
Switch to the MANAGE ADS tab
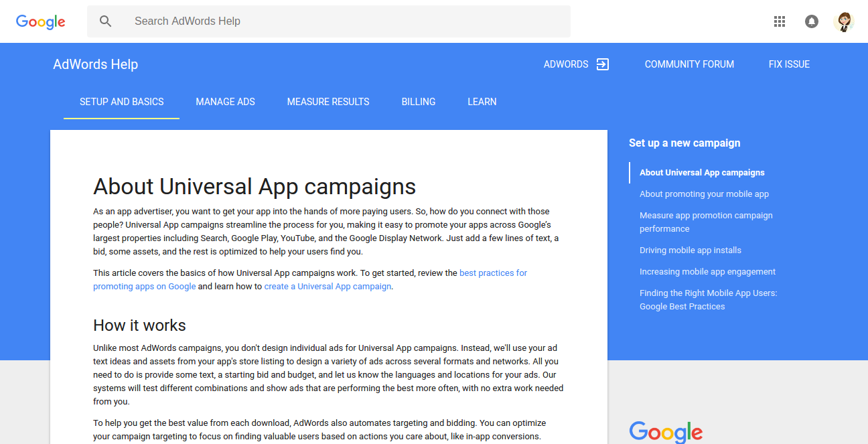(226, 102)
